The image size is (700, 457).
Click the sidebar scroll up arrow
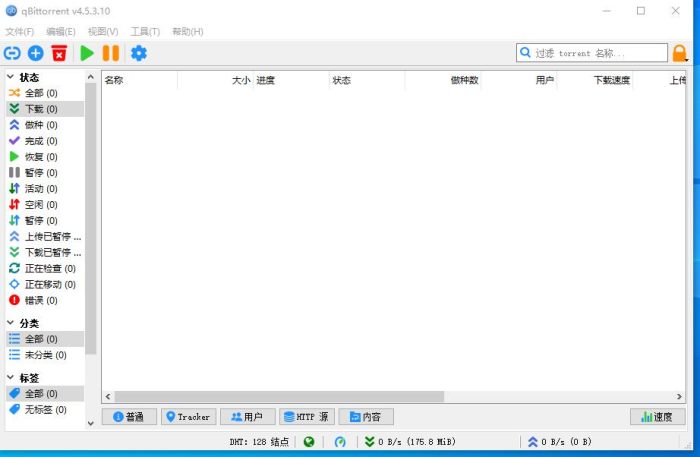point(91,77)
